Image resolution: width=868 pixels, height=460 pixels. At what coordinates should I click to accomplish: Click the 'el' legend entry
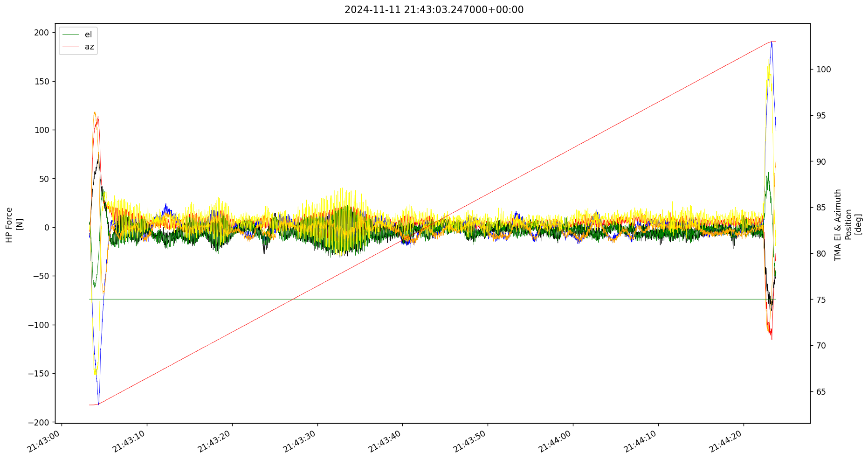pos(88,34)
